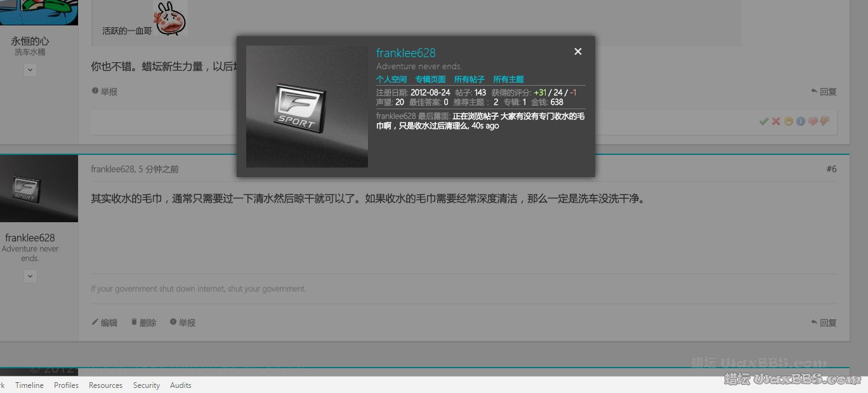Screen dimensions: 868x393
Task: Open 所有主题 link in profile popup
Action: tap(508, 79)
